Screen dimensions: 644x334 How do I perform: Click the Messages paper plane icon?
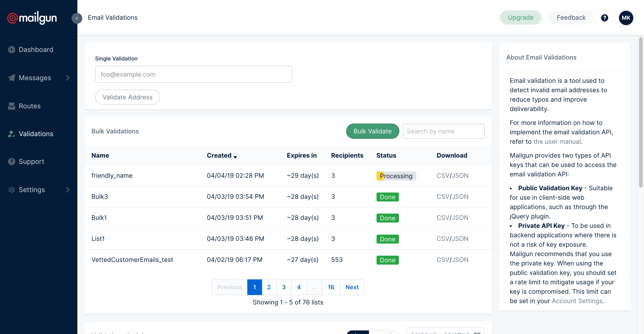pos(11,78)
